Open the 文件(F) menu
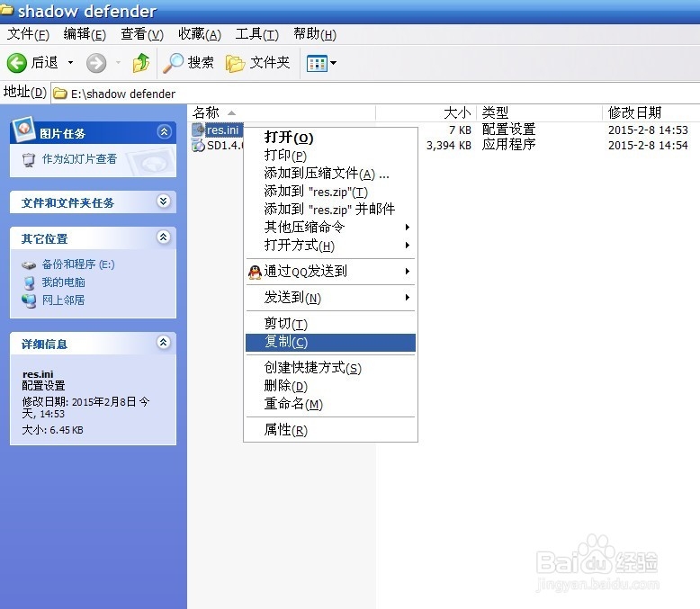700x609 pixels. (28, 34)
